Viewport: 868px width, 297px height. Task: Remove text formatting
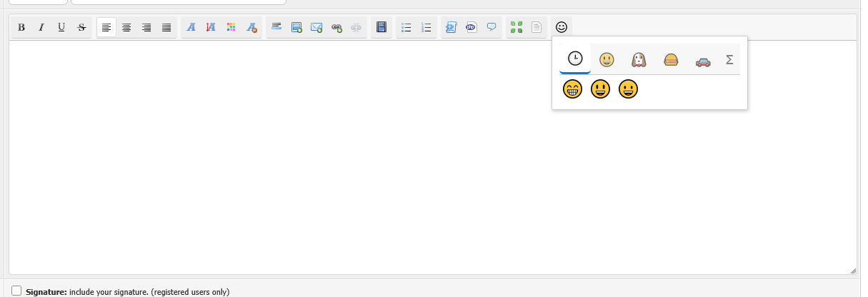[251, 28]
